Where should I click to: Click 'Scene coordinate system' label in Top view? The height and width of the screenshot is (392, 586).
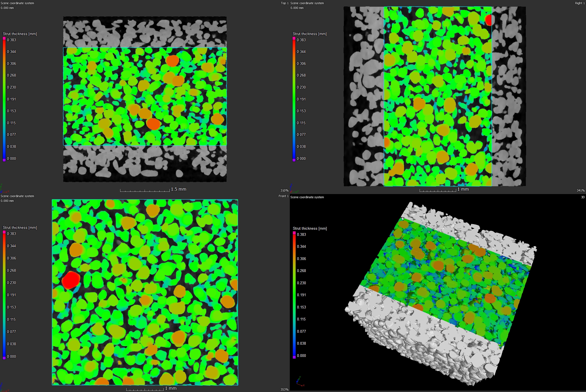coord(17,3)
